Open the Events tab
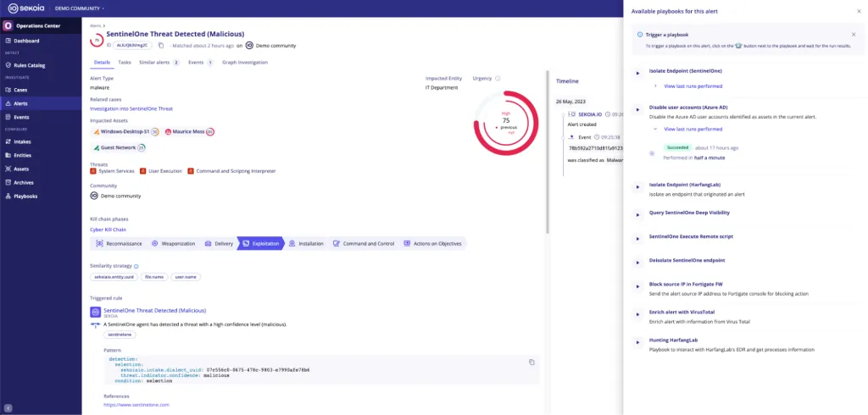The height and width of the screenshot is (415, 868). [x=201, y=63]
